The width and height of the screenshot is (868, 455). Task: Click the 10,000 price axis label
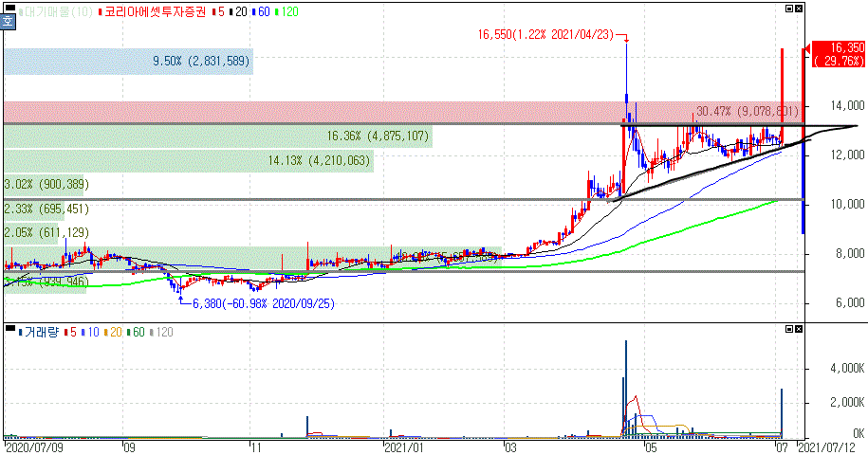click(x=847, y=204)
